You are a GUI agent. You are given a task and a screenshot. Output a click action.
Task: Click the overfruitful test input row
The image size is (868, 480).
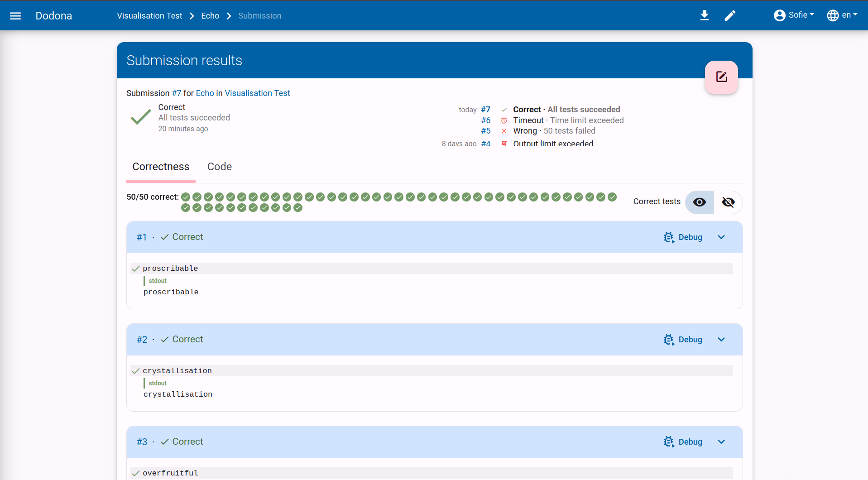pyautogui.click(x=432, y=473)
